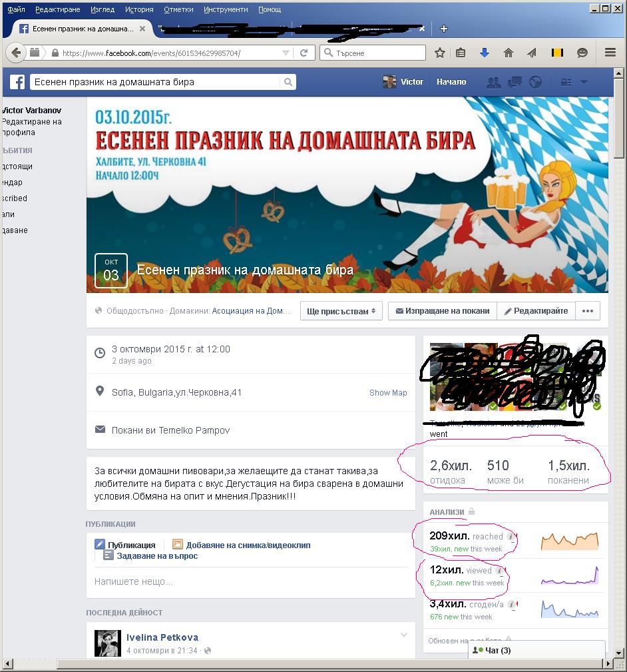Image resolution: width=627 pixels, height=672 pixels.
Task: Click the Редактирайте event button
Action: (536, 311)
